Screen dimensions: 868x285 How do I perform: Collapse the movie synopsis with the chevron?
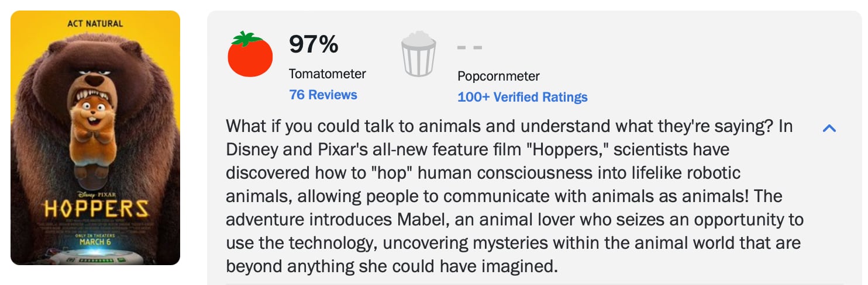click(829, 128)
